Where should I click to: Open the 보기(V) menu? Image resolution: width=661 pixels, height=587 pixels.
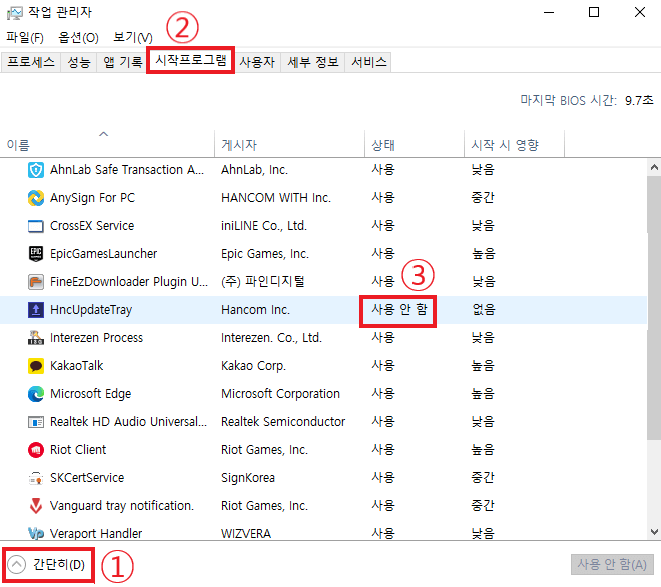coord(133,38)
